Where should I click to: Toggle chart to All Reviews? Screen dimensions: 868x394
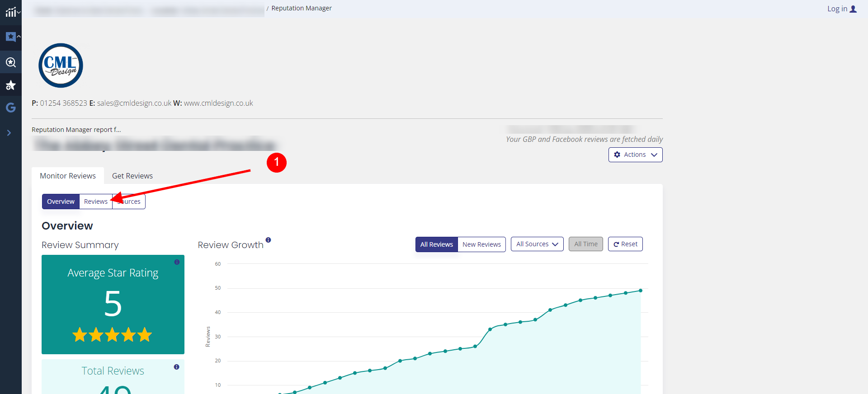tap(437, 244)
